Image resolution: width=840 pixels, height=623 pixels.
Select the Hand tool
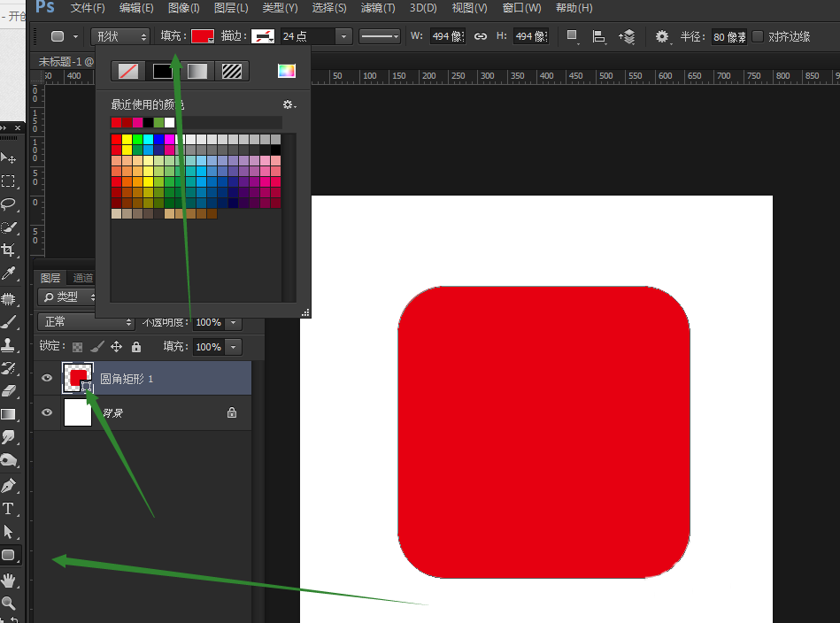(x=9, y=581)
